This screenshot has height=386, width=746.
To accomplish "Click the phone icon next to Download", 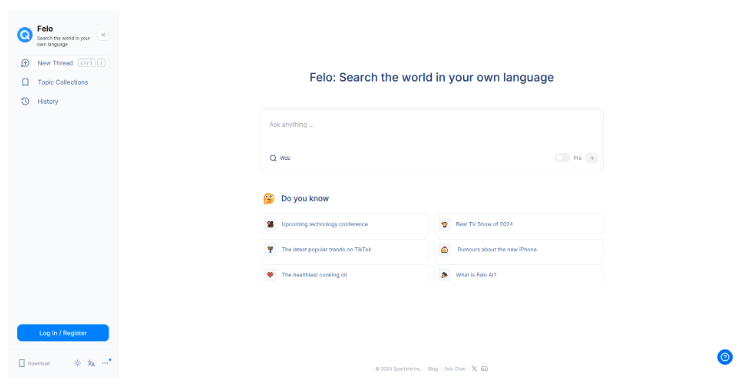I will [21, 363].
